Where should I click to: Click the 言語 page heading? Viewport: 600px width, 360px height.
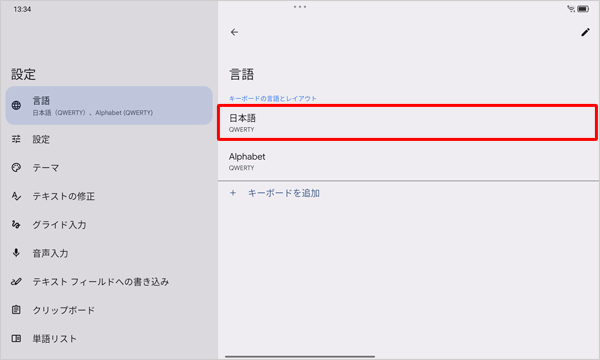[241, 74]
